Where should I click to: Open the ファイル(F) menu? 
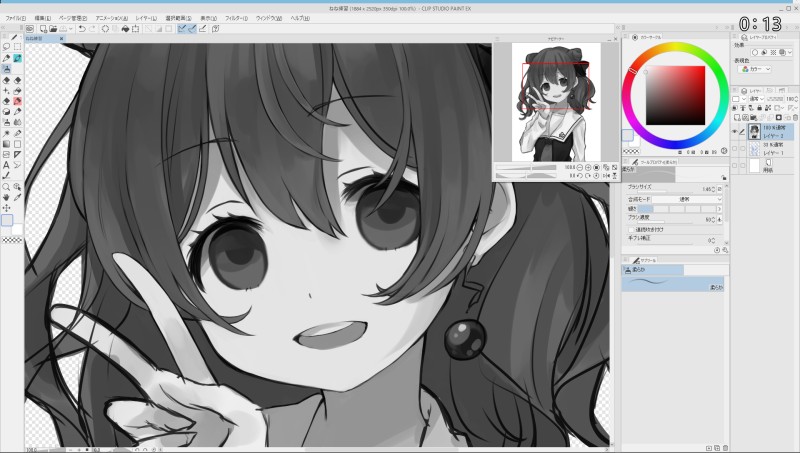tap(15, 18)
